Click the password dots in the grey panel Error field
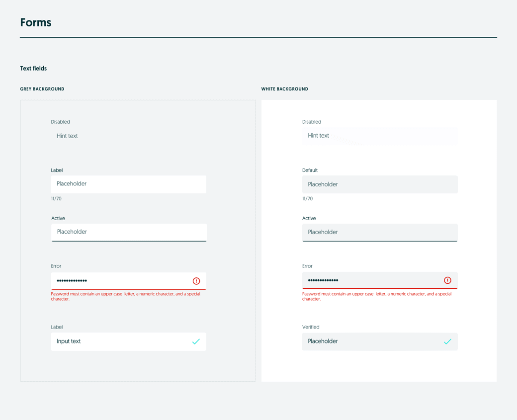 click(x=72, y=281)
